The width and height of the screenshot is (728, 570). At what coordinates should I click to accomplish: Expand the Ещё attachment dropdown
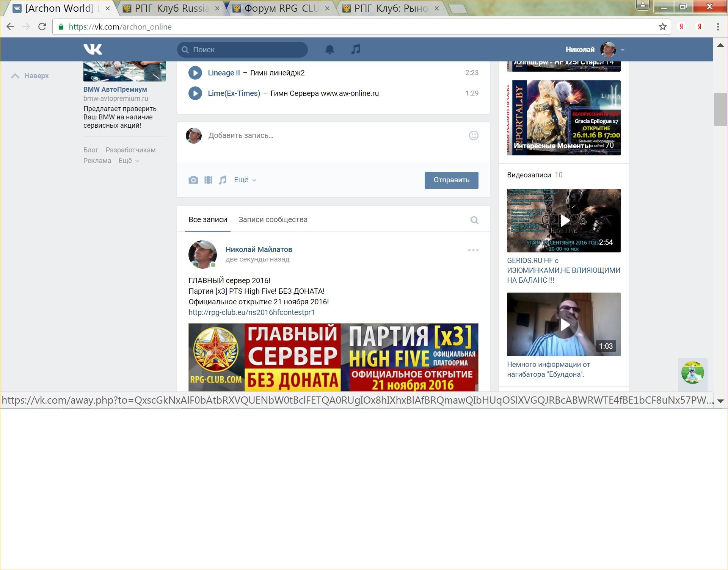[x=245, y=180]
